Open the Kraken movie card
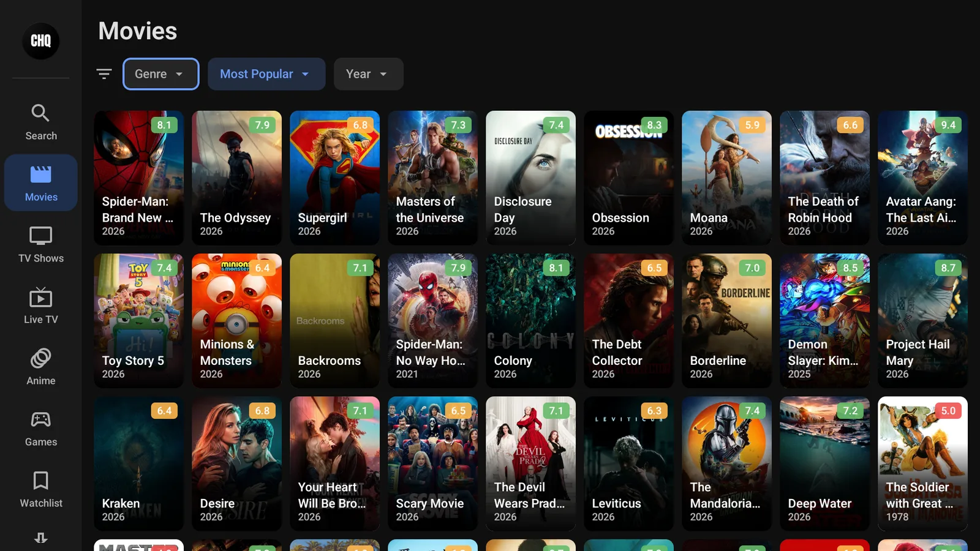This screenshot has width=980, height=551. point(139,463)
